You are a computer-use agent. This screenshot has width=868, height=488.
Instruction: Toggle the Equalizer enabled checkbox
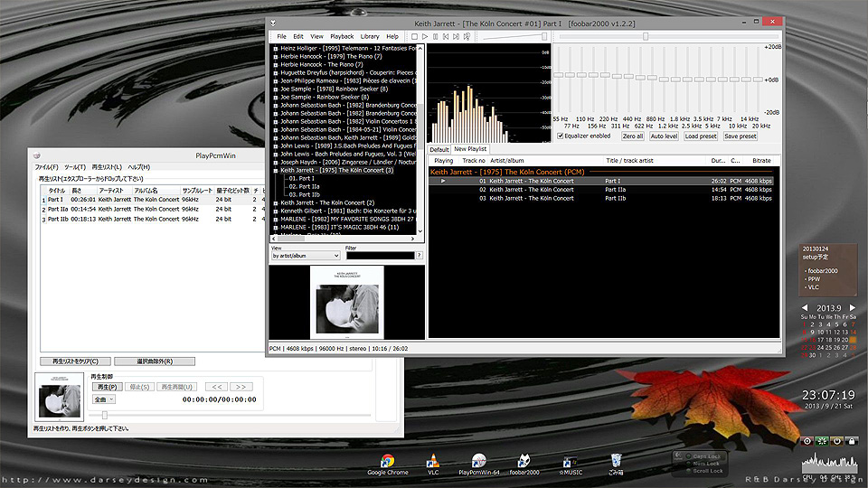click(559, 136)
